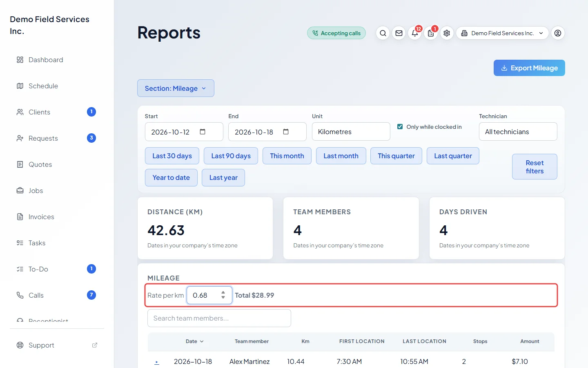Viewport: 588px width, 368px height.
Task: Select the Last quarter preset
Action: pos(453,156)
